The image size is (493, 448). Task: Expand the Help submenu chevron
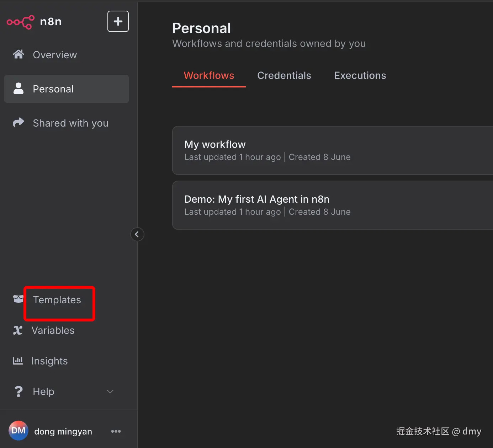110,391
